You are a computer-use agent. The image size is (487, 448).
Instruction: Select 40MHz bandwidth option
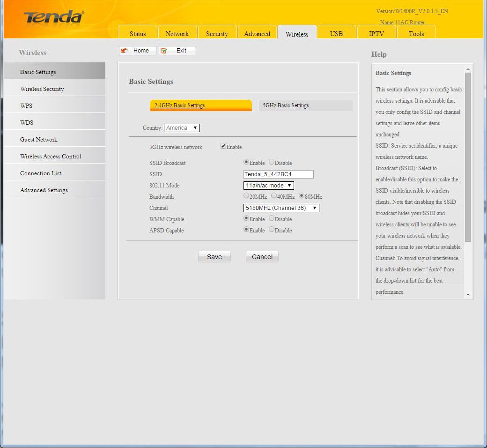pos(274,196)
